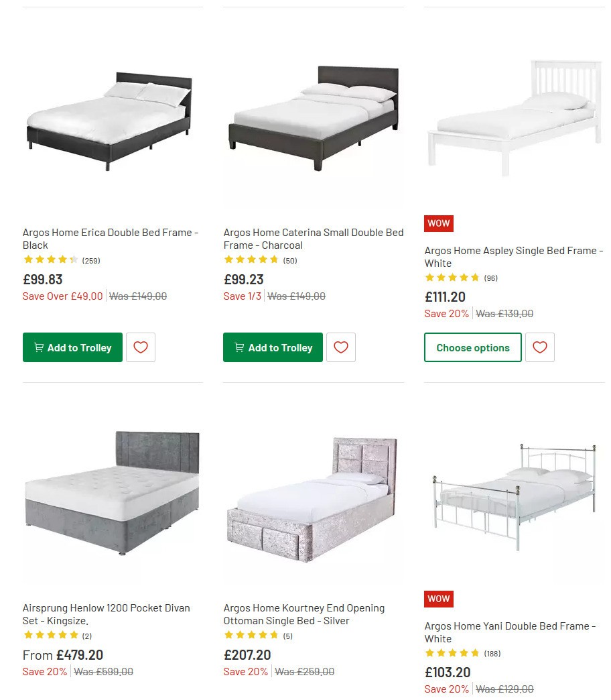
Task: Open Caterina Small Double Bed Frame listing
Action: coord(314,239)
